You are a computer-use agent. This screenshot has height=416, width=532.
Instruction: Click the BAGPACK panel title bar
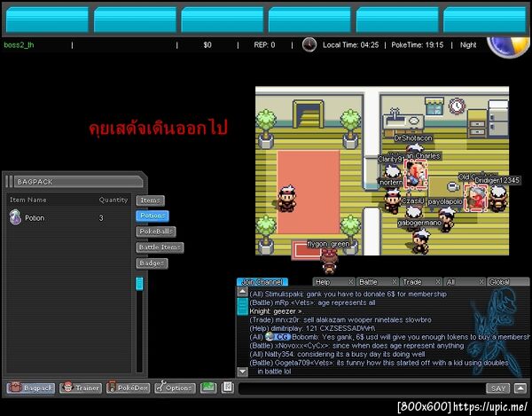point(78,182)
